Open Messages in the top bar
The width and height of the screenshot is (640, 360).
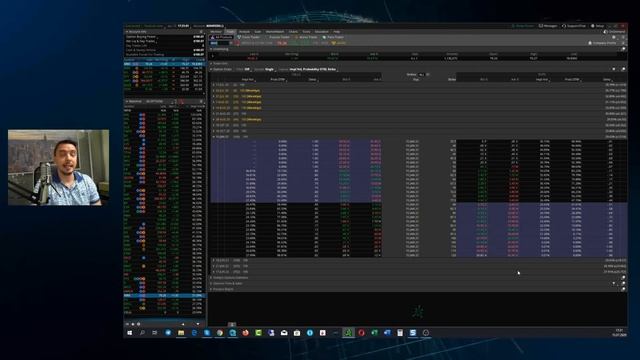pyautogui.click(x=548, y=26)
